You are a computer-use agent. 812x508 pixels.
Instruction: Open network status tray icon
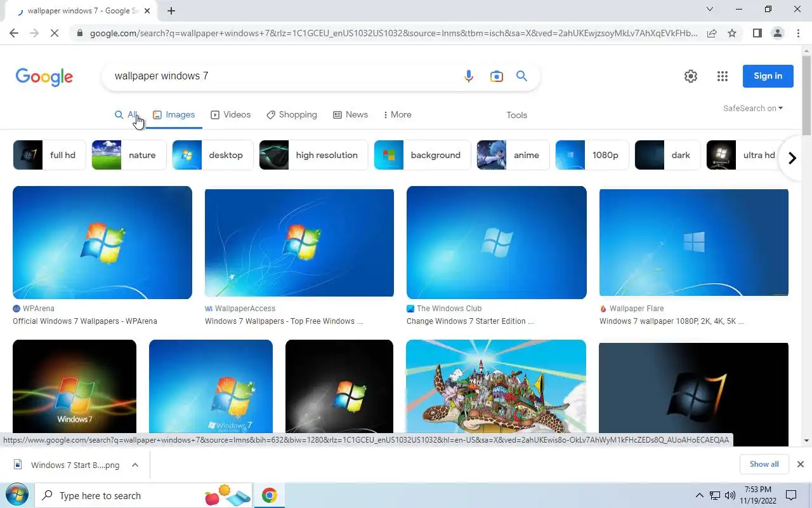[715, 495]
